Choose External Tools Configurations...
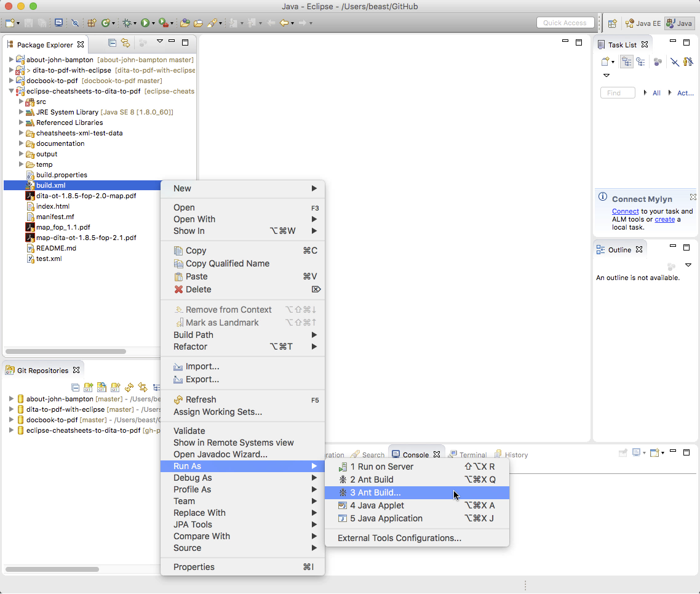Image resolution: width=700 pixels, height=594 pixels. [x=417, y=538]
